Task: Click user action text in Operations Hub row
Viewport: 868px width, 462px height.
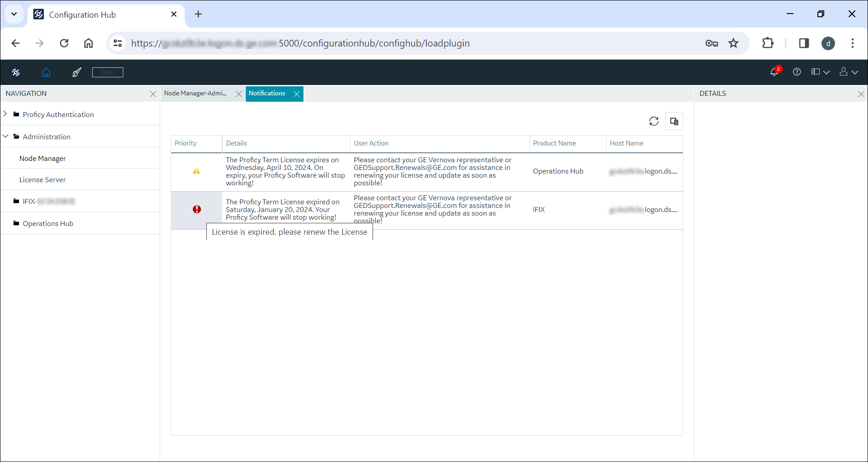Action: 433,171
